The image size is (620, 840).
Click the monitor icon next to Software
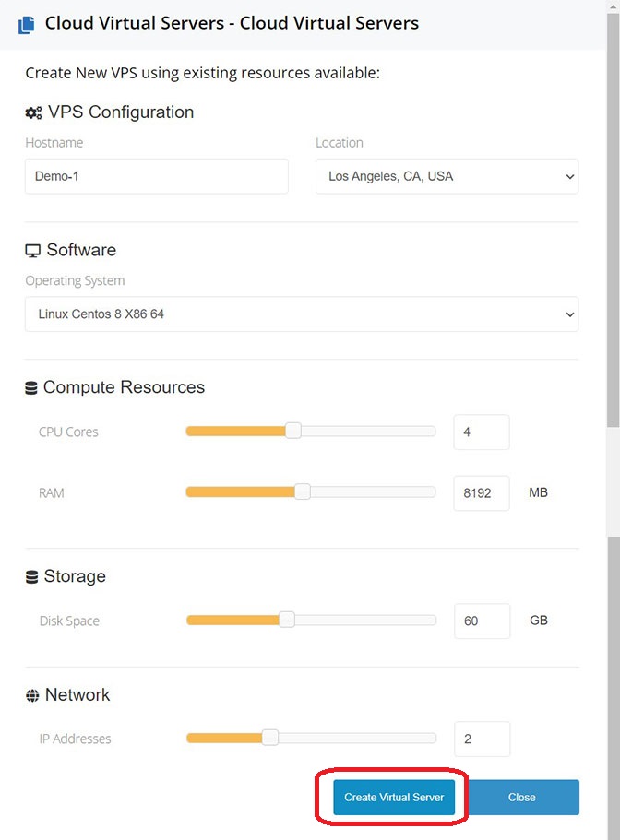point(32,251)
